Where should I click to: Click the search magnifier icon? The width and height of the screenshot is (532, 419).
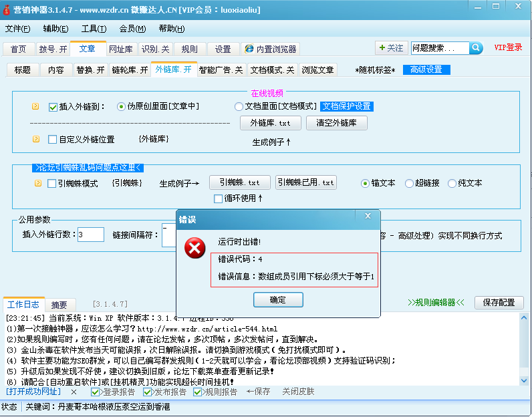pos(476,48)
